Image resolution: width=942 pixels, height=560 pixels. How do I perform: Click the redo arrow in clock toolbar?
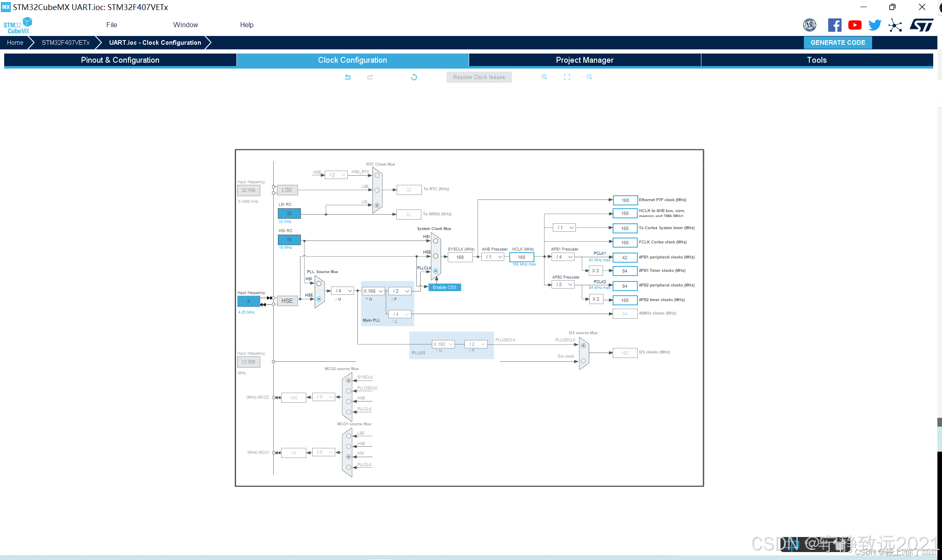pos(370,77)
